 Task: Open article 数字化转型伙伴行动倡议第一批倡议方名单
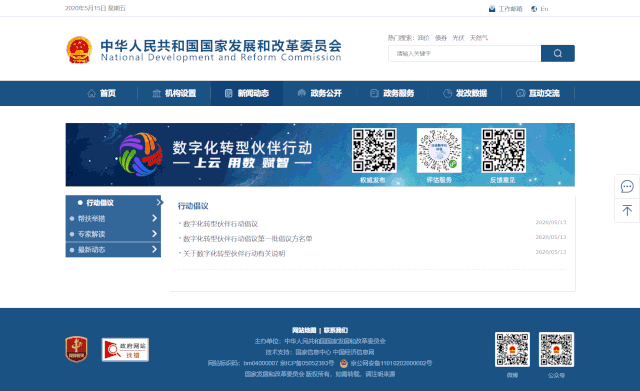[247, 239]
